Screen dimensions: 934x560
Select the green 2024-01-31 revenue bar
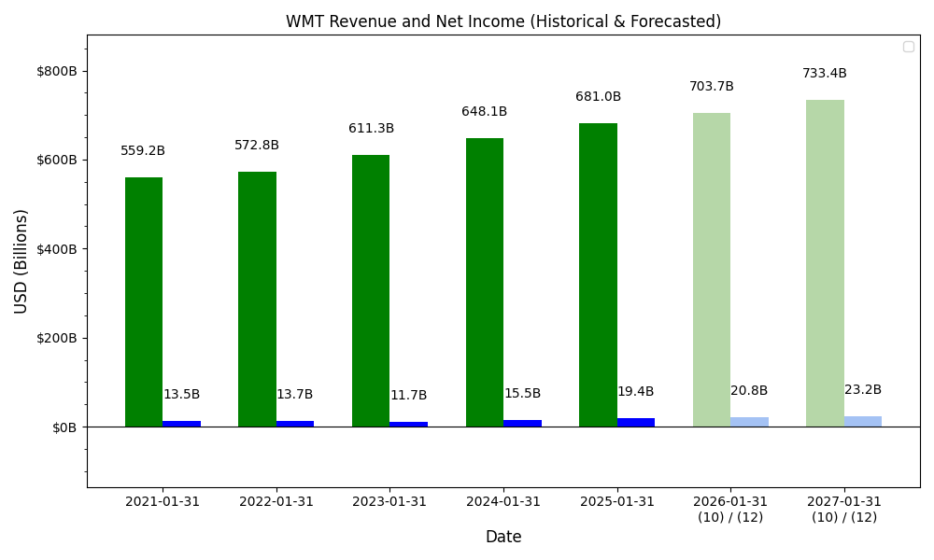(x=484, y=283)
